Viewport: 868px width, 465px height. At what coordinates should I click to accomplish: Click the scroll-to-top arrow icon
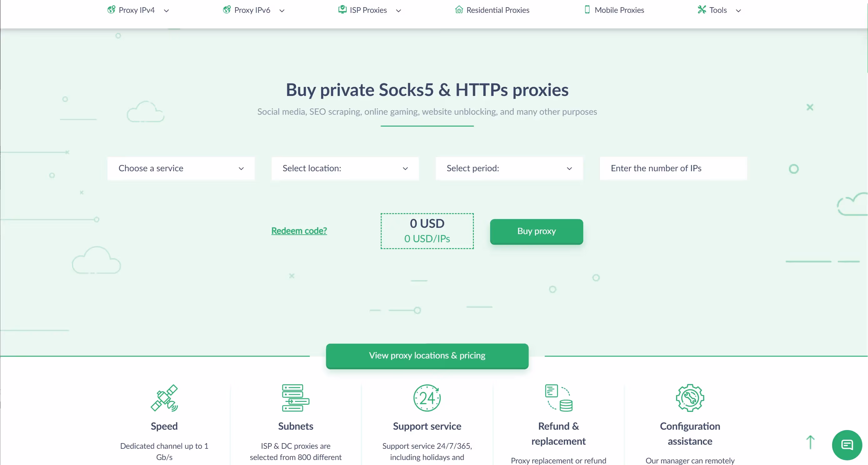[x=810, y=442]
